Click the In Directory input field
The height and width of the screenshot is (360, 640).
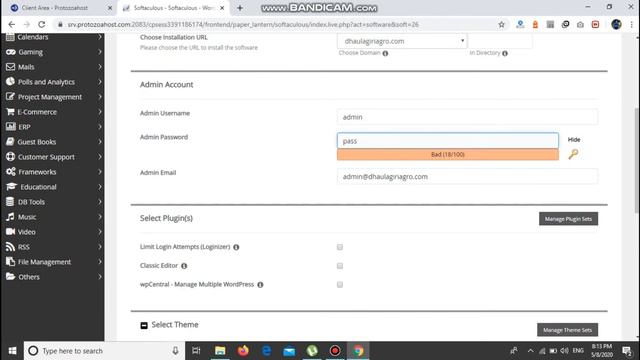[500, 41]
